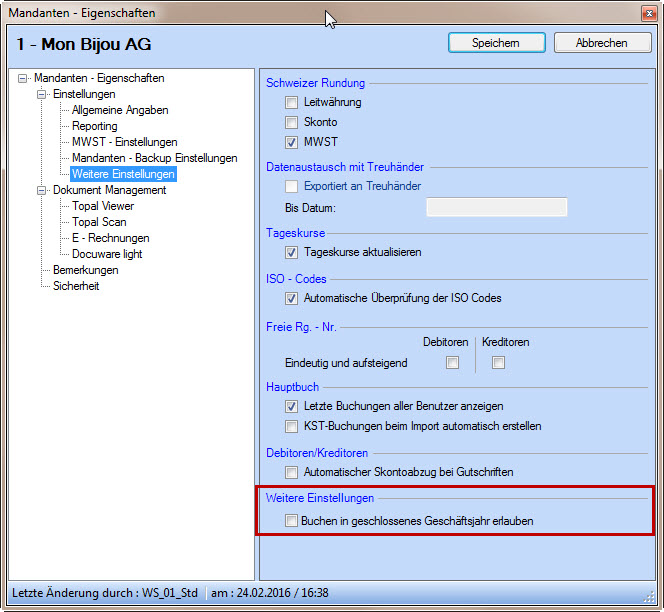Enable Buchen in geschlossenes Geschäftsjahr erlauben

[x=291, y=521]
